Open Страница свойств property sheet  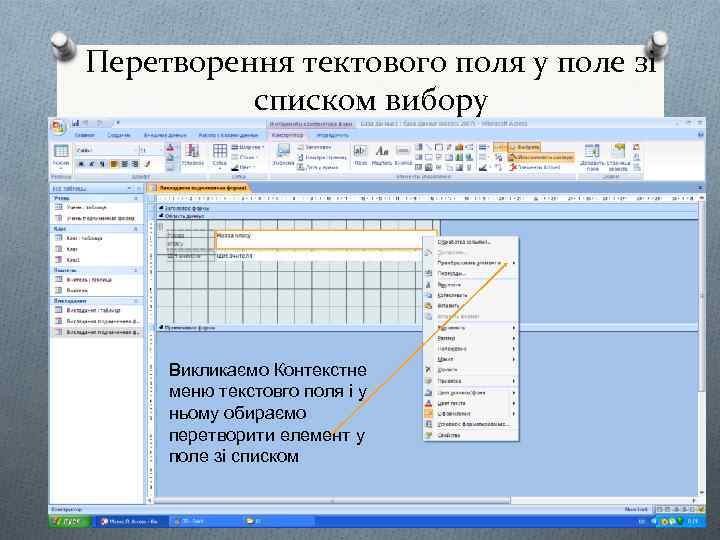click(x=618, y=157)
